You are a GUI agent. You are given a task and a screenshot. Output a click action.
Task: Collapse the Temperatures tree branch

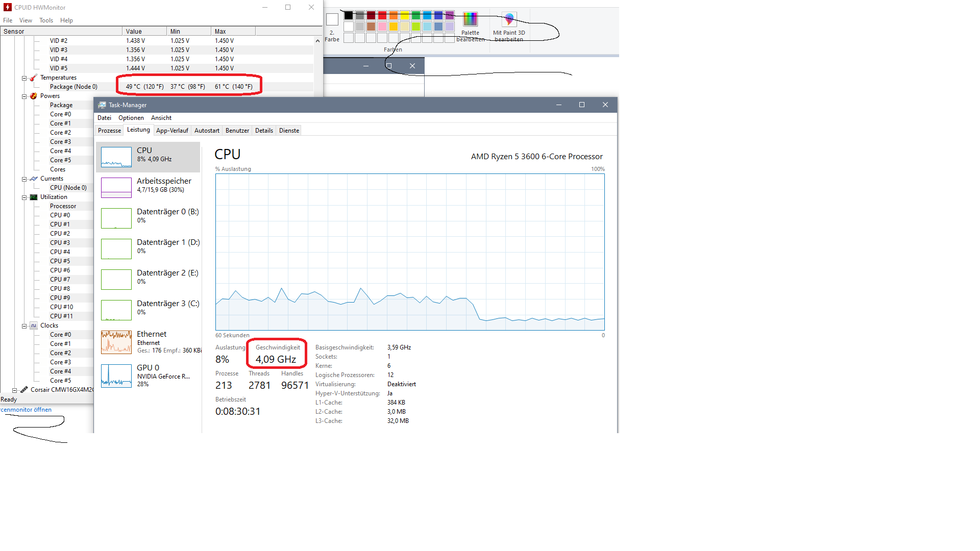pyautogui.click(x=24, y=78)
